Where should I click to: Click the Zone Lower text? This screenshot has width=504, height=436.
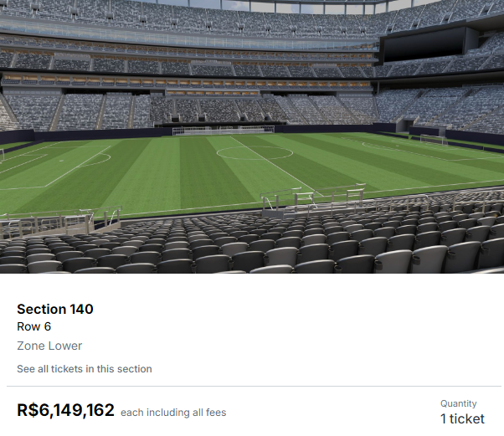[x=49, y=346]
